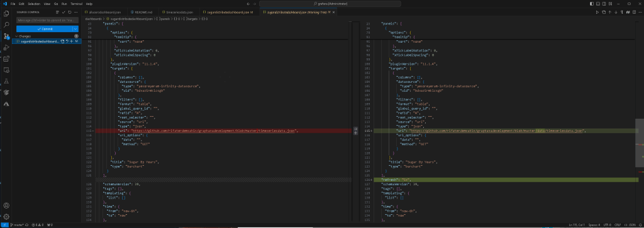Screen dimensions: 644x228
Task: Click the Run play icon in editor toolbar
Action: 597,13
